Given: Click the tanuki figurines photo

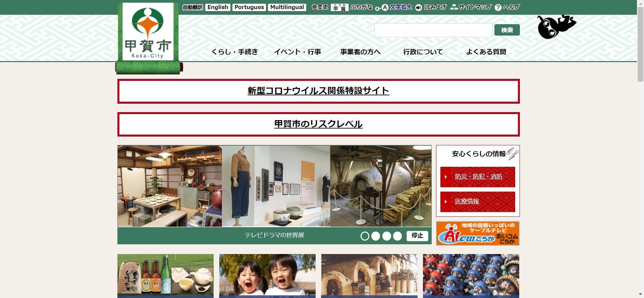Looking at the screenshot, I should tap(471, 276).
